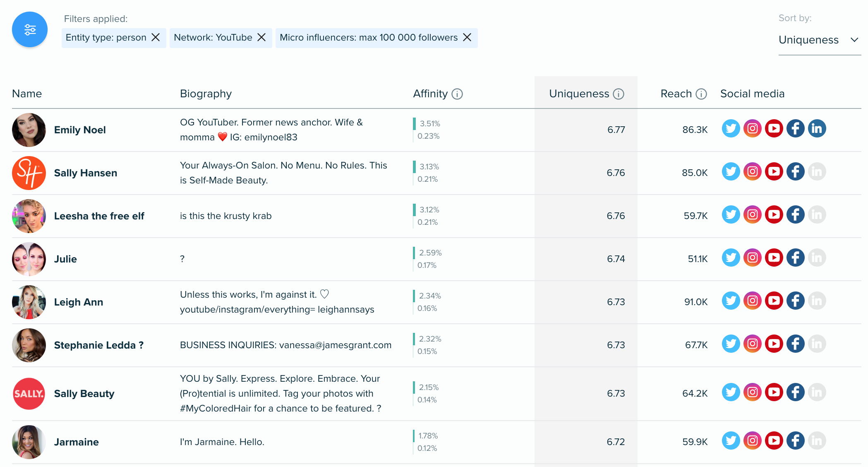Click the Uniqueness column header label
Viewport: 868px width, 467px height.
(x=579, y=94)
